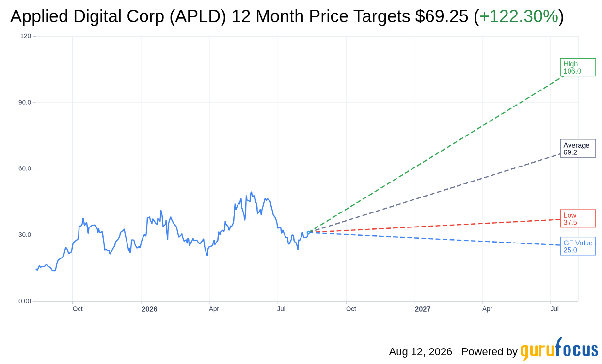Click the 30.0 label on the y-axis

[25, 235]
